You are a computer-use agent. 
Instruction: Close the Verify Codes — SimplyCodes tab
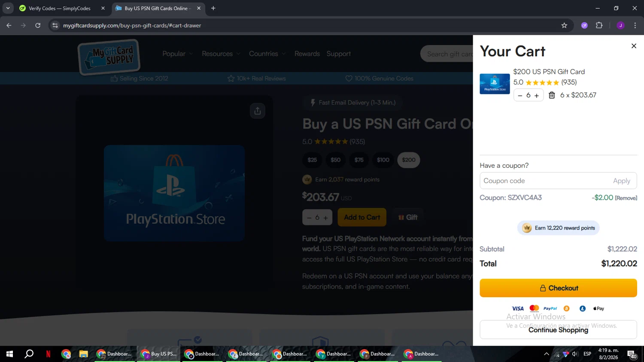click(103, 8)
